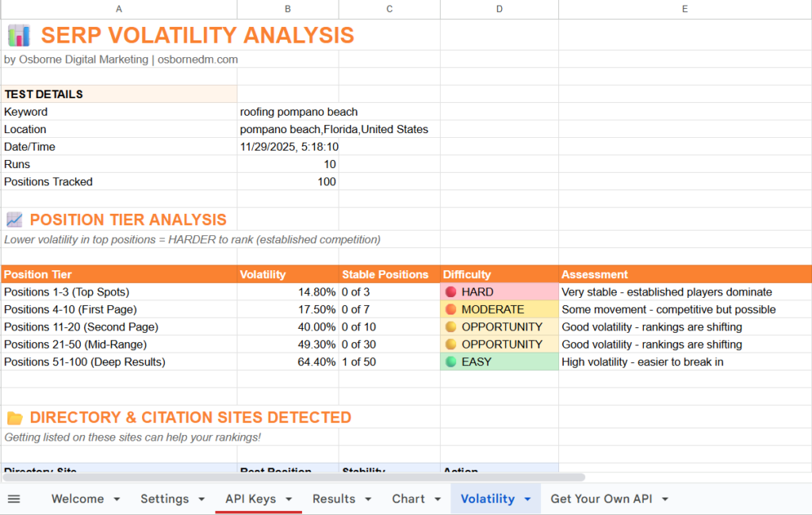Click the red circle icon in the HARD cell
Screen dimensions: 812x515
pos(450,292)
